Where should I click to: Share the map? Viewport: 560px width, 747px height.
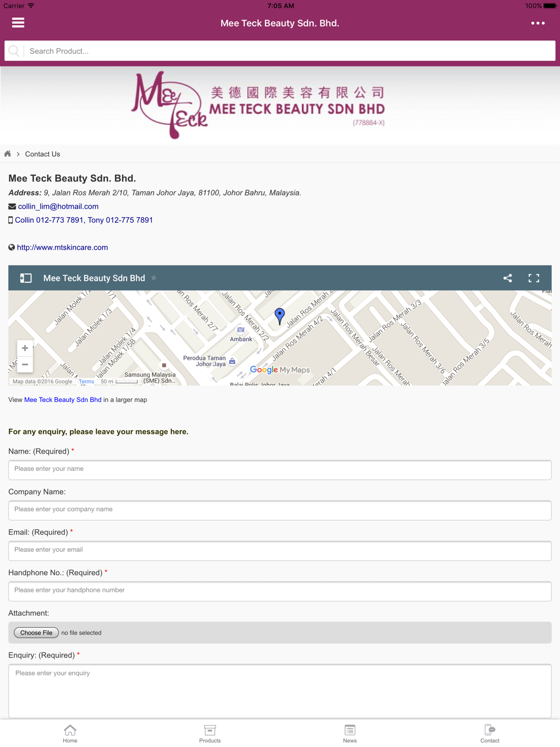point(507,278)
